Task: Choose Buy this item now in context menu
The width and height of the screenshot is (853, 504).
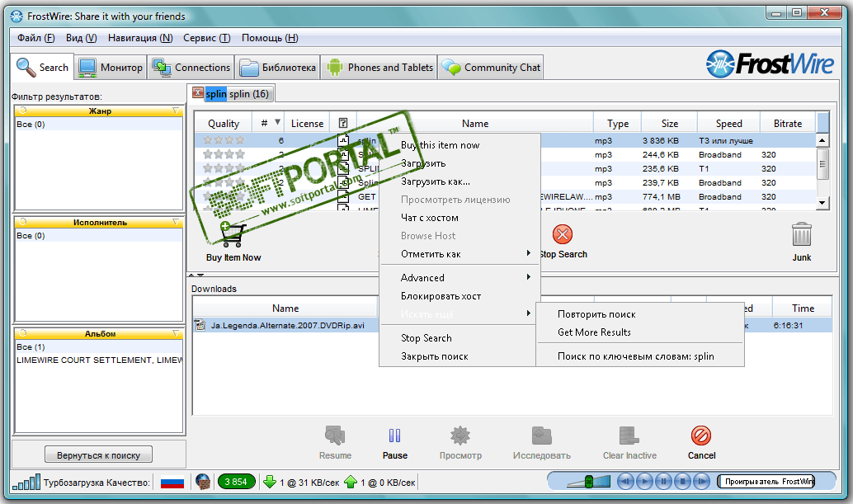Action: pyautogui.click(x=460, y=145)
